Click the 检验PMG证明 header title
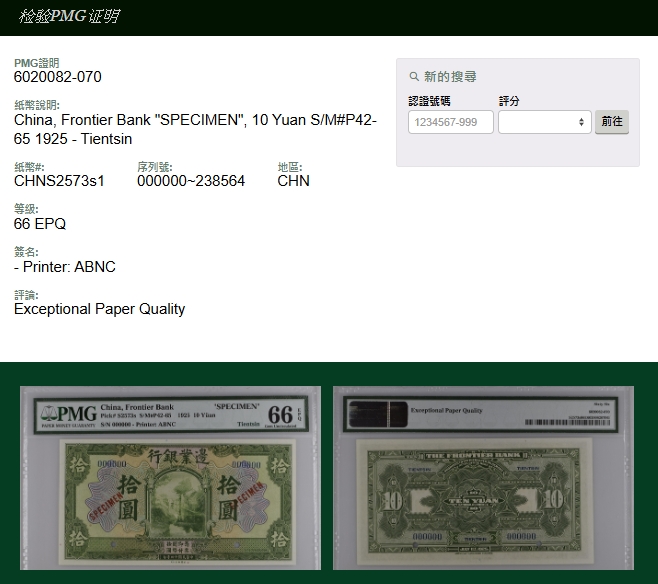 click(69, 17)
